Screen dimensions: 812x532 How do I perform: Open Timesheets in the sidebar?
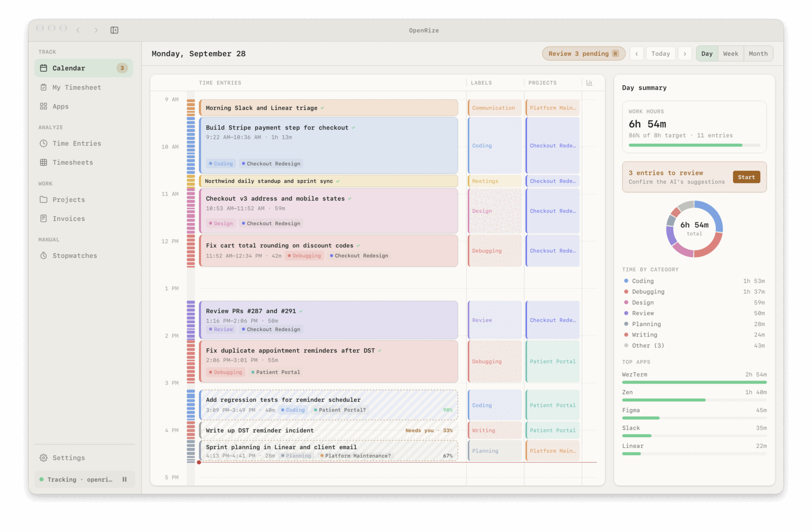point(84,163)
